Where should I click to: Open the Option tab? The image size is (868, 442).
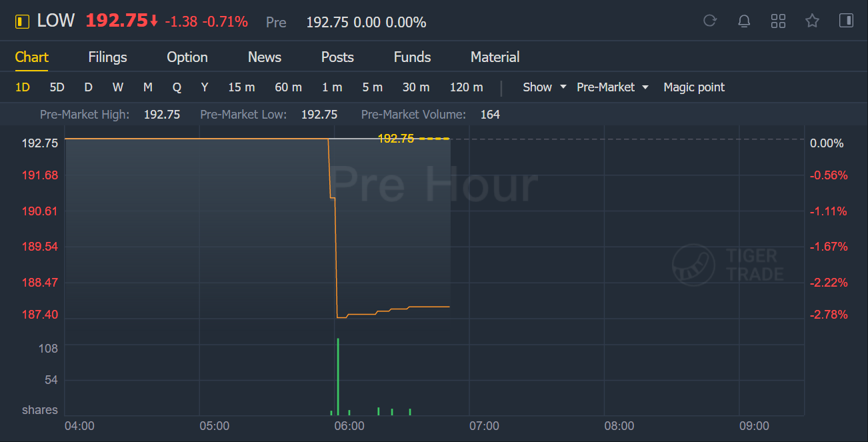click(187, 57)
